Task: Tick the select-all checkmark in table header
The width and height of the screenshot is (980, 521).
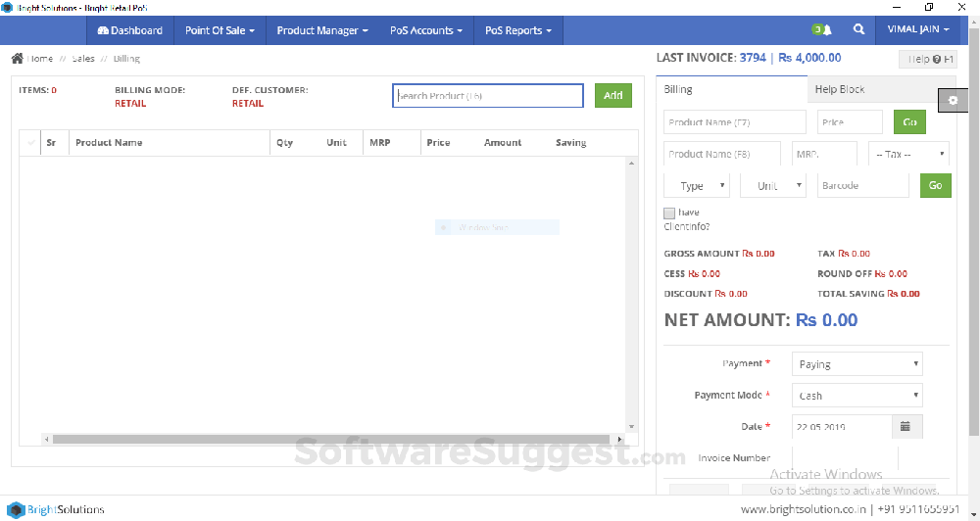Action: [30, 142]
